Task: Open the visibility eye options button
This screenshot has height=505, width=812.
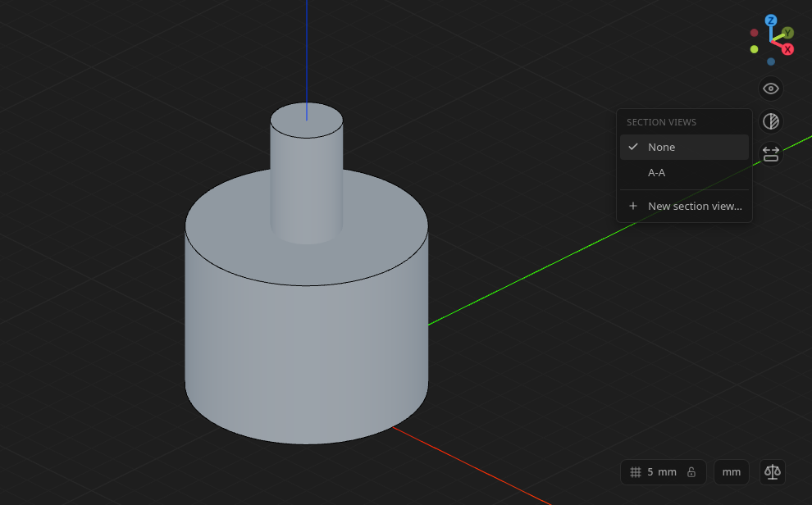Action: click(770, 89)
